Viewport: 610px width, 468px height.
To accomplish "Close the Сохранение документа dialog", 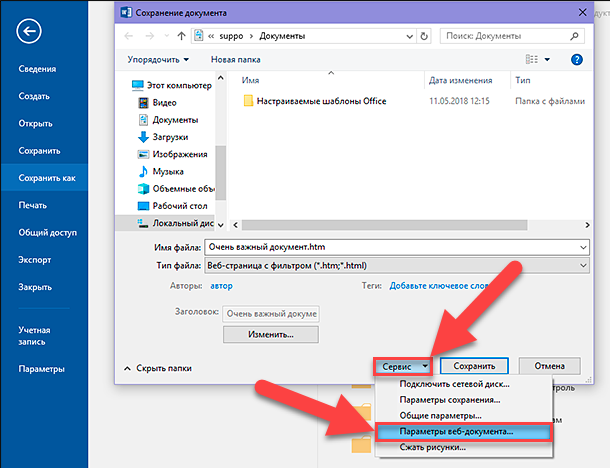I will click(x=582, y=12).
